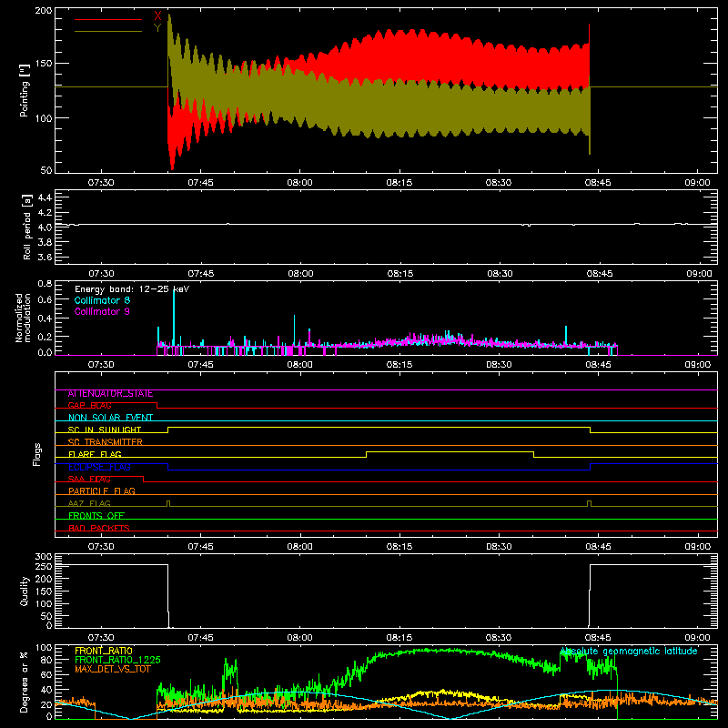Image resolution: width=728 pixels, height=728 pixels.
Task: Click 09:00 time label under Quality plot
Action: click(x=697, y=638)
